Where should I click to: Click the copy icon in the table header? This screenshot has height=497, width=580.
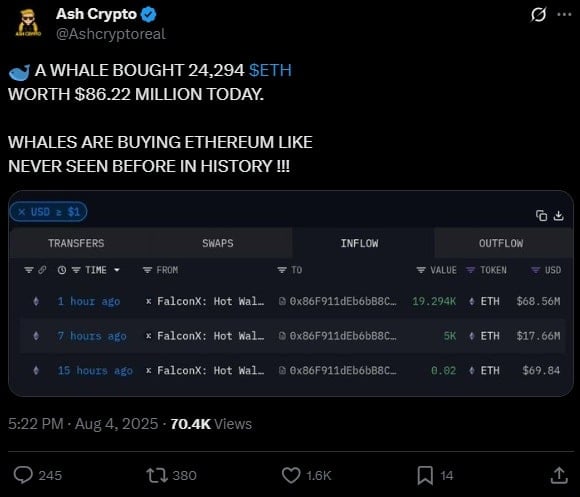(541, 215)
